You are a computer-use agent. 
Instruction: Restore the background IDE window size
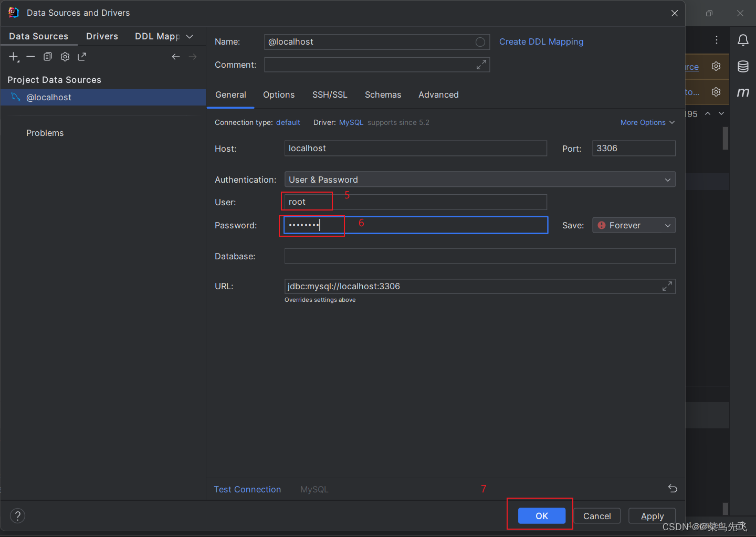[x=709, y=13]
